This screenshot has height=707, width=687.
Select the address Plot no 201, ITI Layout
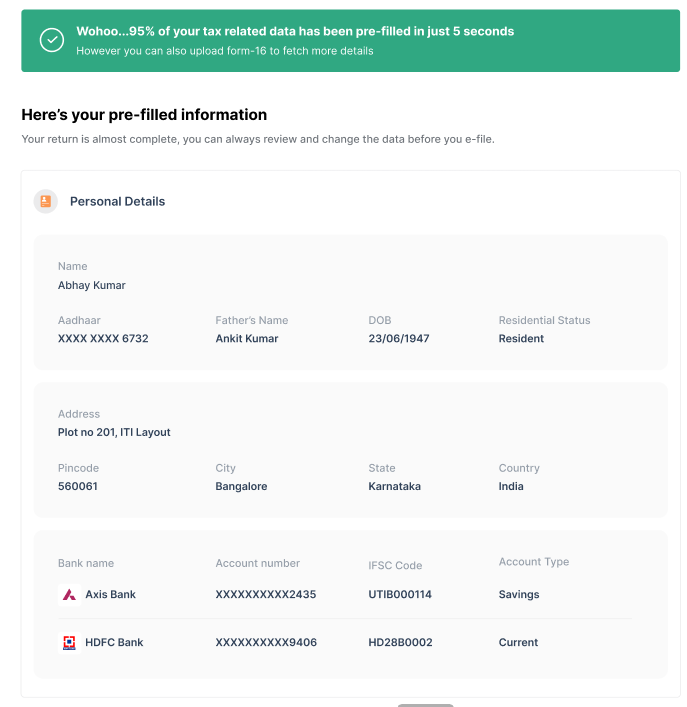click(114, 433)
